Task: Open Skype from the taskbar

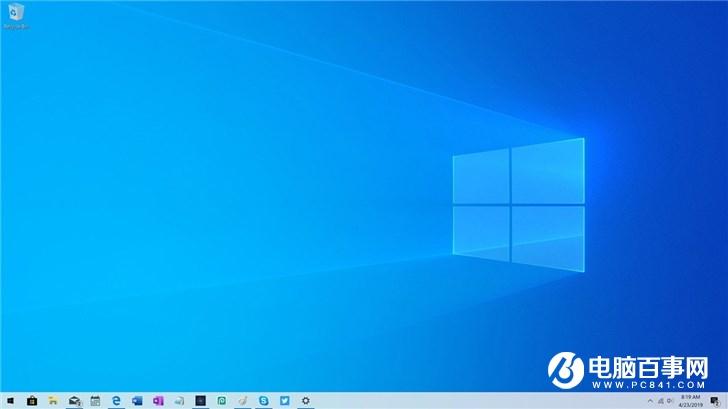Action: click(264, 401)
